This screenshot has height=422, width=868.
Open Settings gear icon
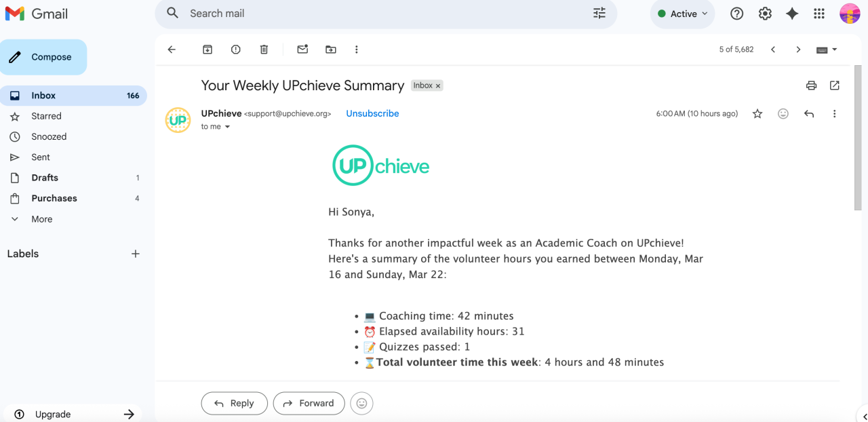click(765, 14)
